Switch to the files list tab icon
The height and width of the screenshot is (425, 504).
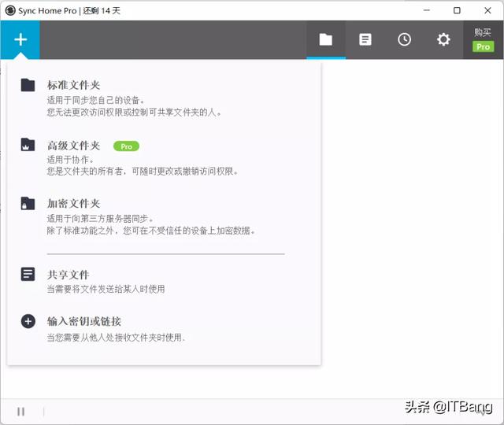tap(365, 40)
